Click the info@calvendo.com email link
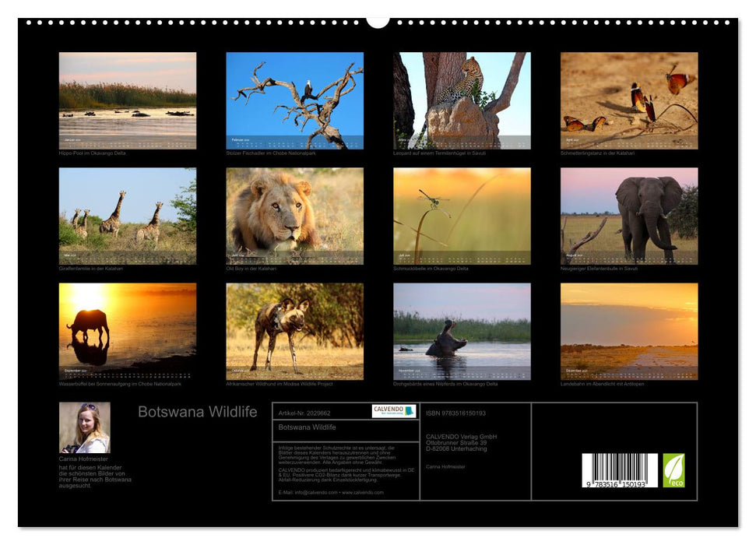Image resolution: width=756 pixels, height=545 pixels. [315, 492]
